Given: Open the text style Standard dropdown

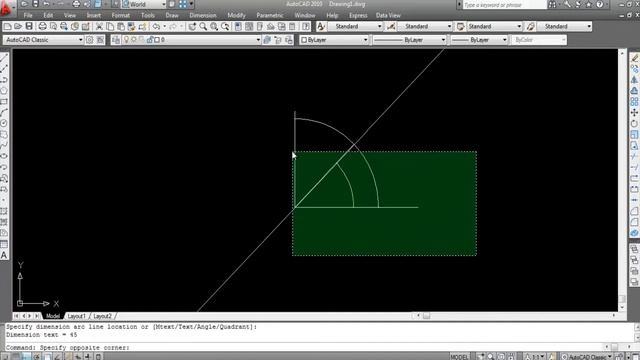Looking at the screenshot, I should pos(355,27).
